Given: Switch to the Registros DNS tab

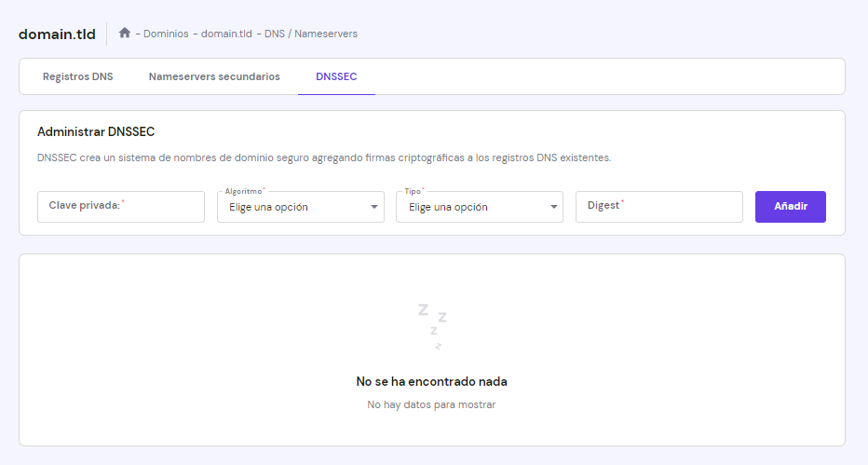Looking at the screenshot, I should pos(78,76).
